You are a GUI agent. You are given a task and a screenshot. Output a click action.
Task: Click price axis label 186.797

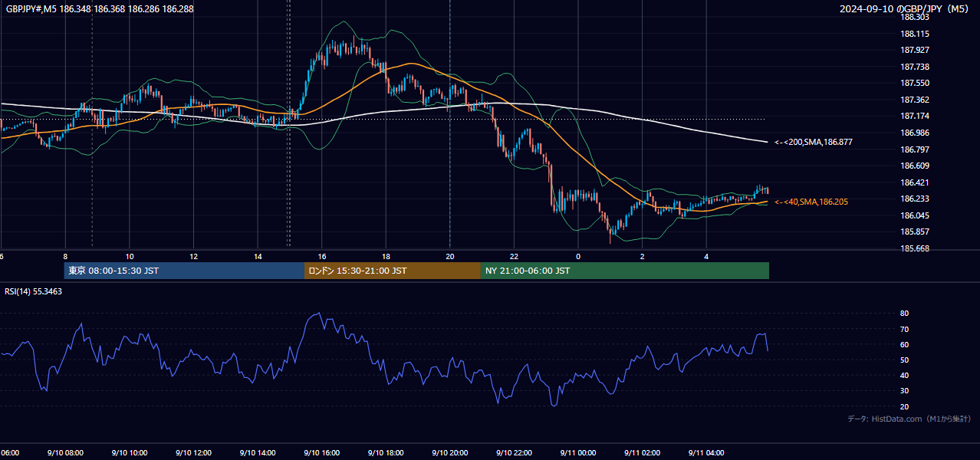tap(914, 149)
